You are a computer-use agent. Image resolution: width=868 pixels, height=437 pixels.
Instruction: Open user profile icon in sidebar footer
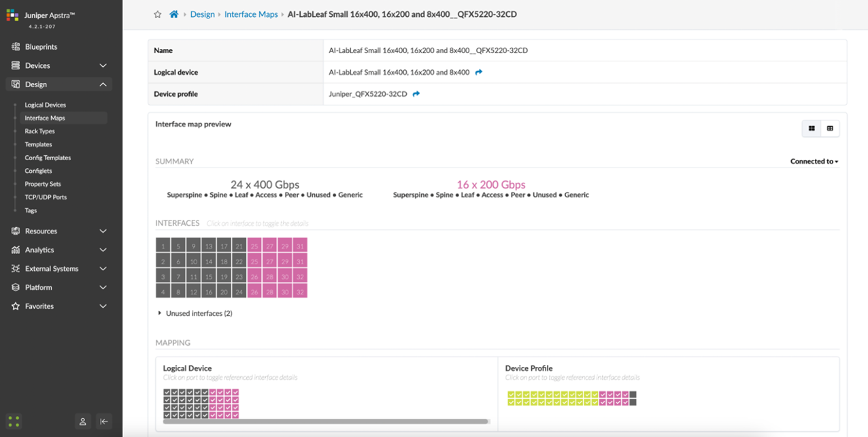(x=83, y=421)
